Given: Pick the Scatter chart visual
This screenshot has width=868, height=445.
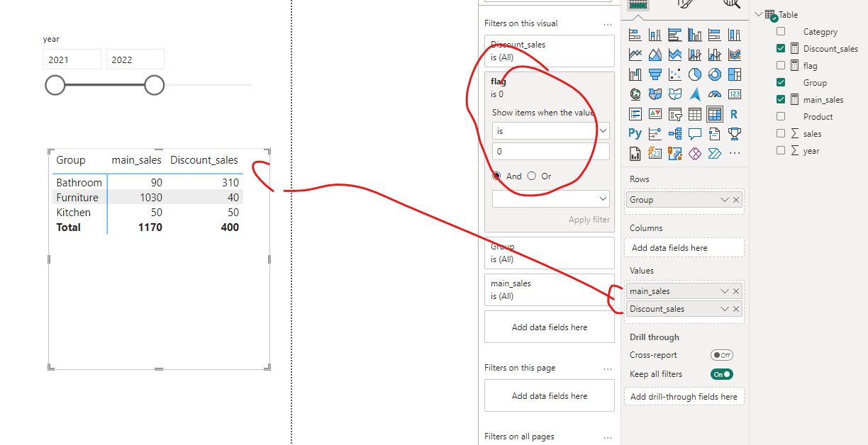Looking at the screenshot, I should tap(675, 74).
